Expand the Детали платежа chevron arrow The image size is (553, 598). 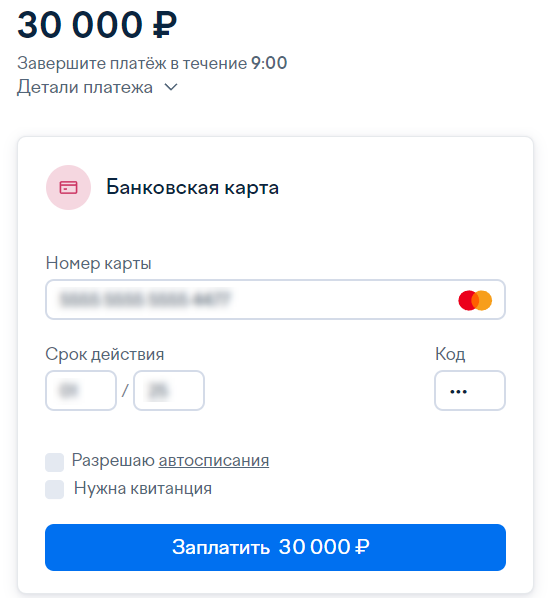[171, 87]
